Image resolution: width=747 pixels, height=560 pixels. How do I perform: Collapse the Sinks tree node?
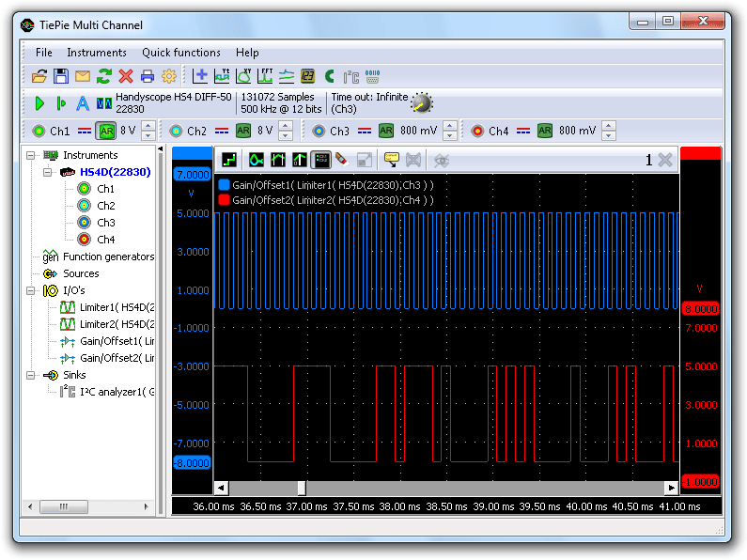pos(30,375)
